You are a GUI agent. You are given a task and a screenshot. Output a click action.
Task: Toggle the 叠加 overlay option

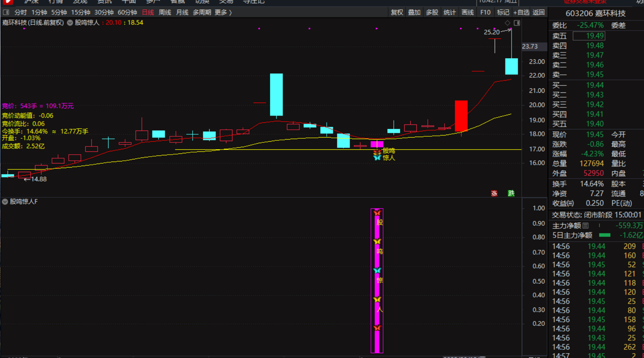[x=414, y=12]
